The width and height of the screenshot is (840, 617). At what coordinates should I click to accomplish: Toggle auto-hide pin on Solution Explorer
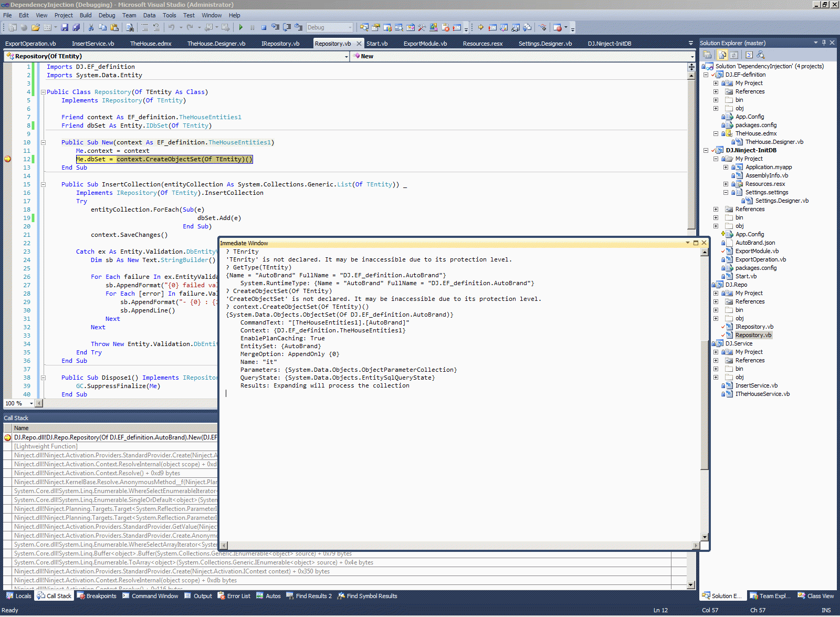click(x=824, y=43)
